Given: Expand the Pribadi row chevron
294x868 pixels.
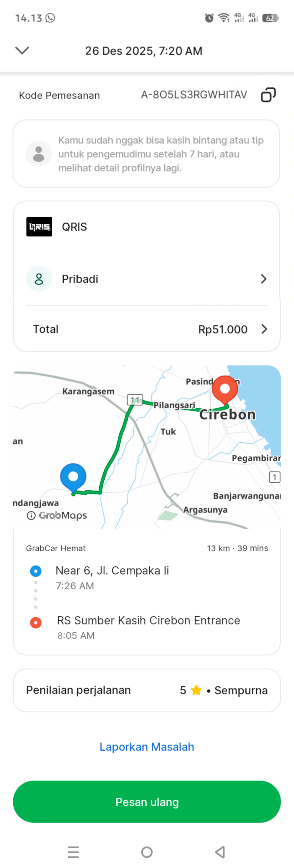Looking at the screenshot, I should tap(263, 279).
